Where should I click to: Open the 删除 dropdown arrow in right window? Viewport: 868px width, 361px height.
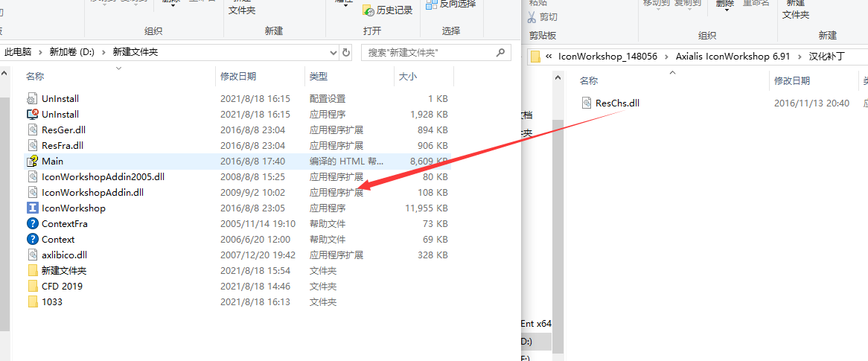click(x=726, y=10)
